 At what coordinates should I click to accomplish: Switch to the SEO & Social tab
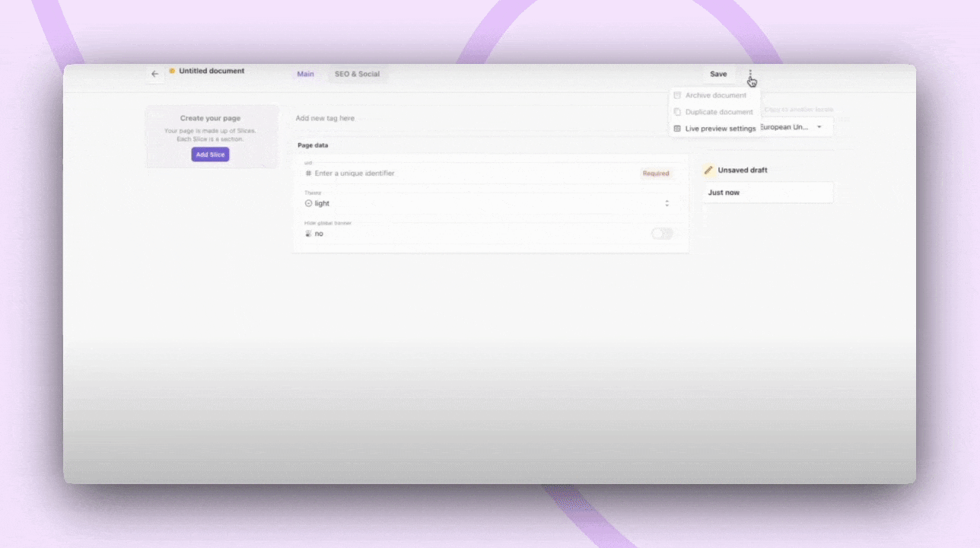(357, 74)
